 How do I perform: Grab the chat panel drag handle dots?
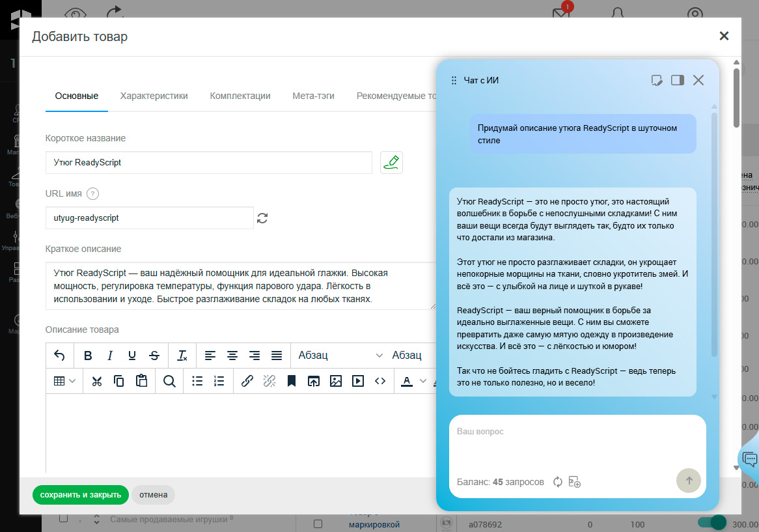click(454, 80)
